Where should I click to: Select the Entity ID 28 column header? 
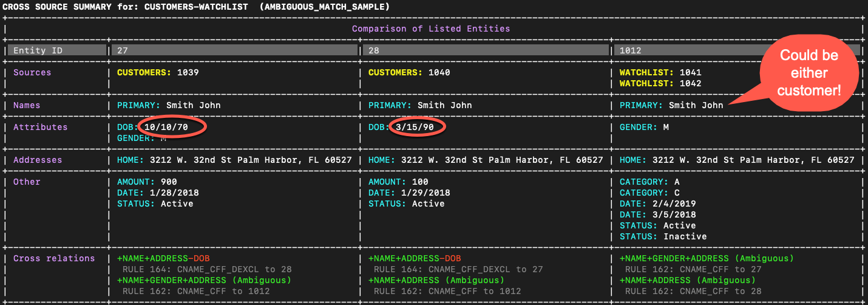pyautogui.click(x=485, y=50)
